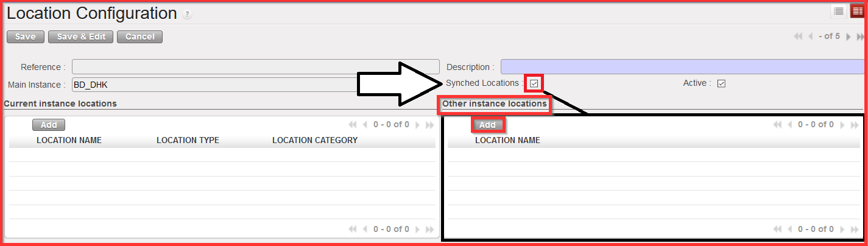The height and width of the screenshot is (246, 868).
Task: Switch to form view icon
Action: (857, 11)
